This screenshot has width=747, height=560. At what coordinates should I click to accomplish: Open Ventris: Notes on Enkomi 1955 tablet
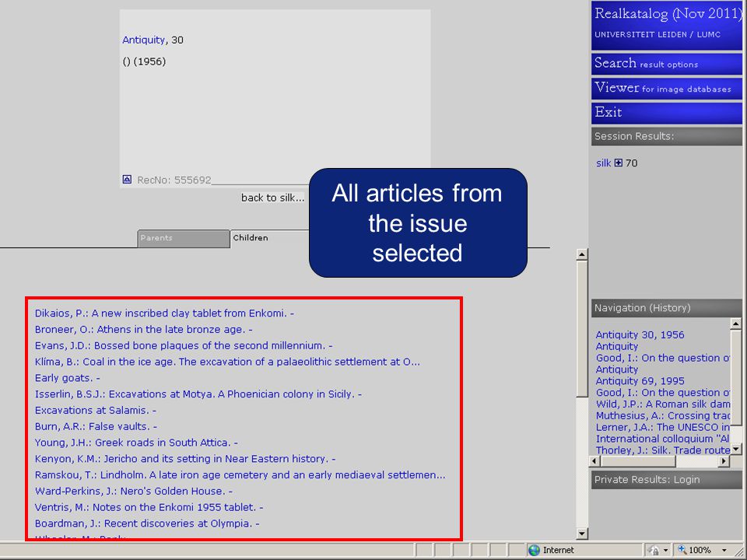pyautogui.click(x=149, y=508)
